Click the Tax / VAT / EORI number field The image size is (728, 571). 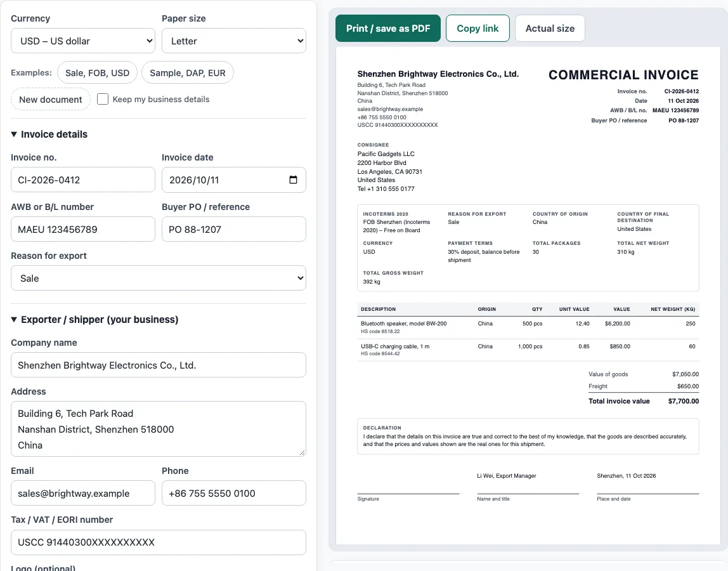159,542
